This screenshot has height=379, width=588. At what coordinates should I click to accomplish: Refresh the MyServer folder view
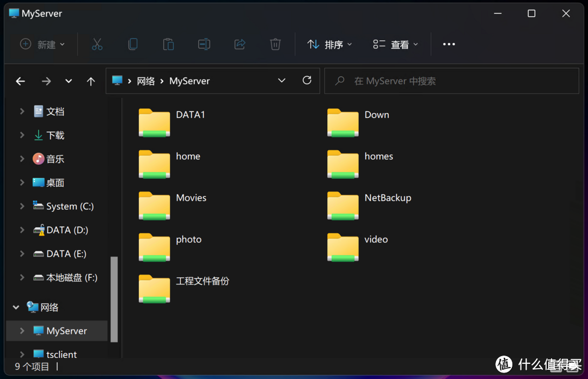[x=307, y=80]
